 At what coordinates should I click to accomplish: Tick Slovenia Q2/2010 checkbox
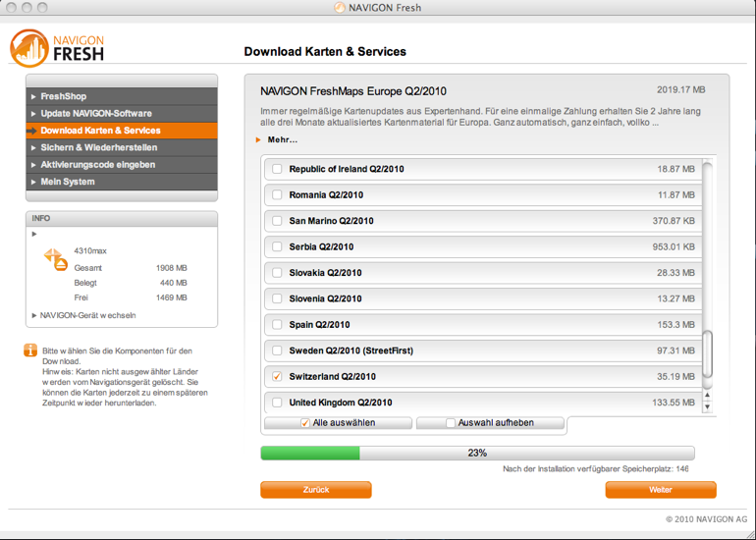pyautogui.click(x=277, y=298)
